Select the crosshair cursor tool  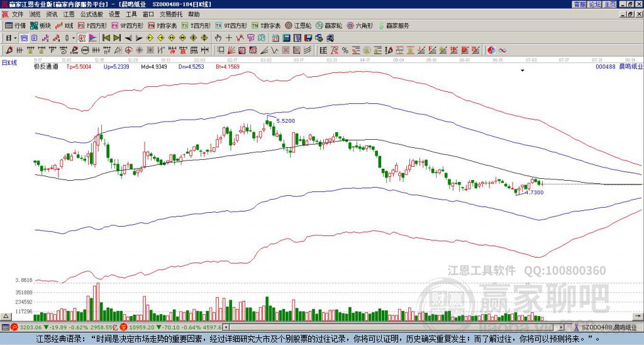[x=229, y=38]
